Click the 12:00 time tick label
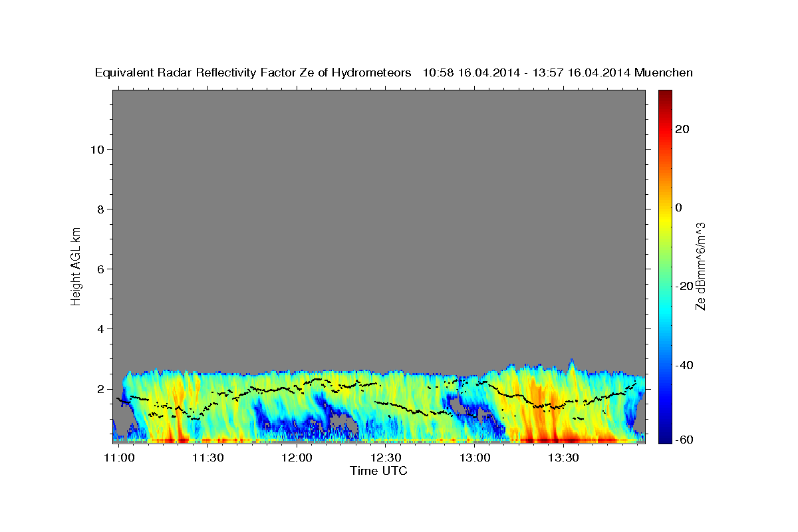 (297, 458)
